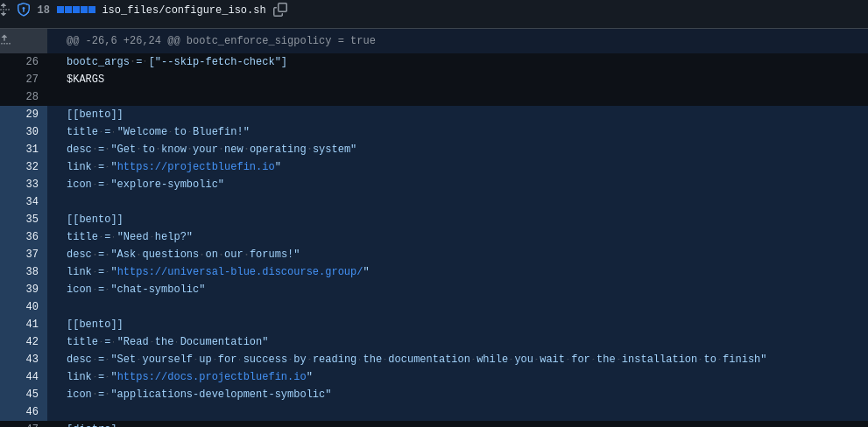This screenshot has width=868, height=427.
Task: Expand hidden lines above the hunk
Action: point(5,40)
